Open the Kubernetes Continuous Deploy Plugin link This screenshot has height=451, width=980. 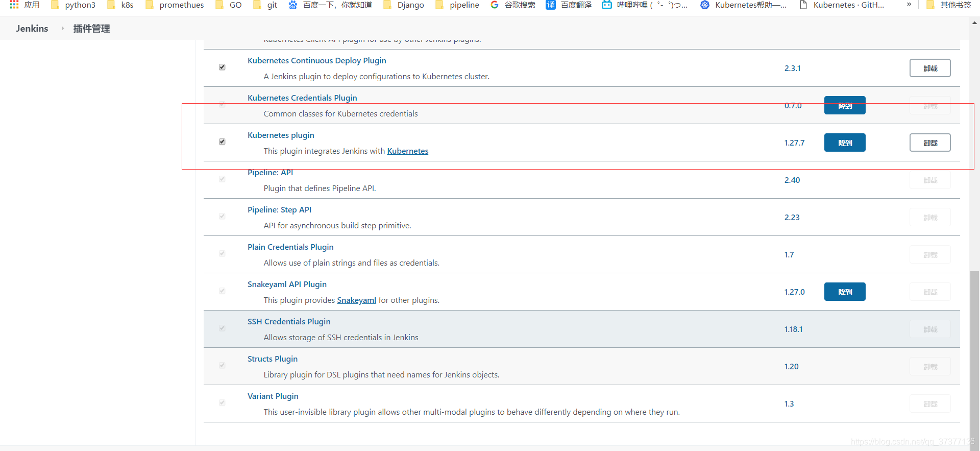(x=317, y=61)
